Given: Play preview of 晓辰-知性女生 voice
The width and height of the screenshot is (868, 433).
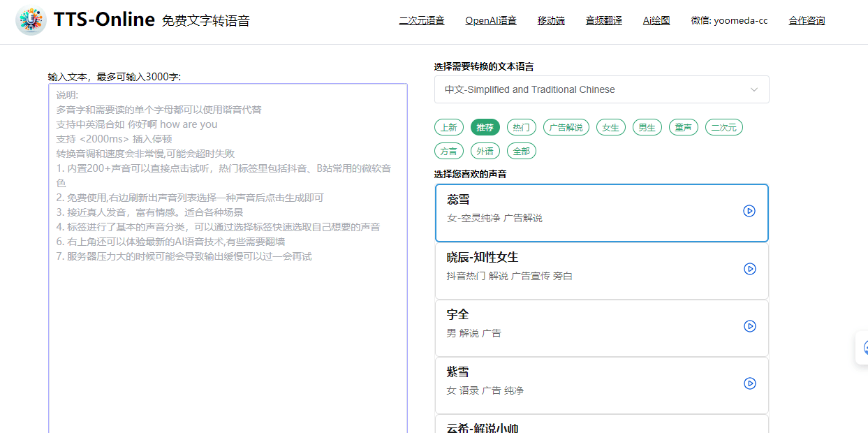Looking at the screenshot, I should pyautogui.click(x=749, y=269).
